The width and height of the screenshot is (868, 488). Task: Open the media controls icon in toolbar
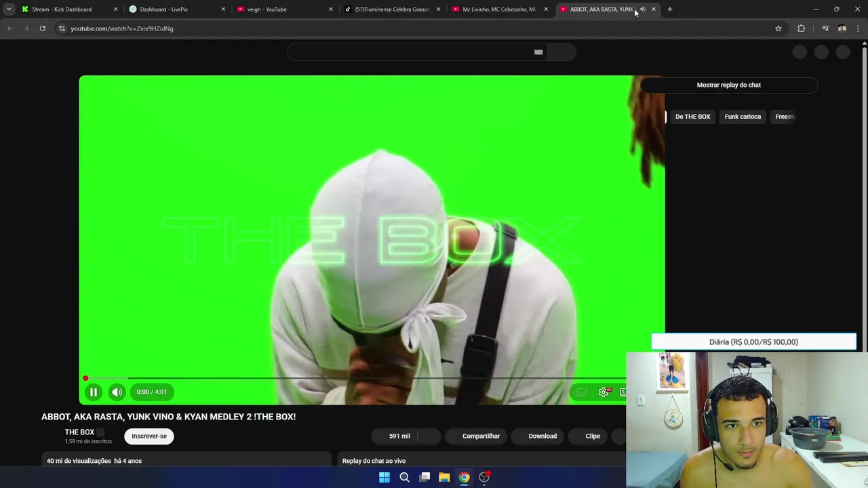tap(825, 28)
